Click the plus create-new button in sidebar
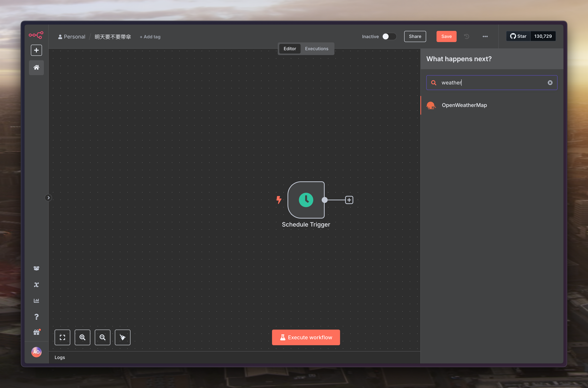This screenshot has width=588, height=388. click(36, 50)
